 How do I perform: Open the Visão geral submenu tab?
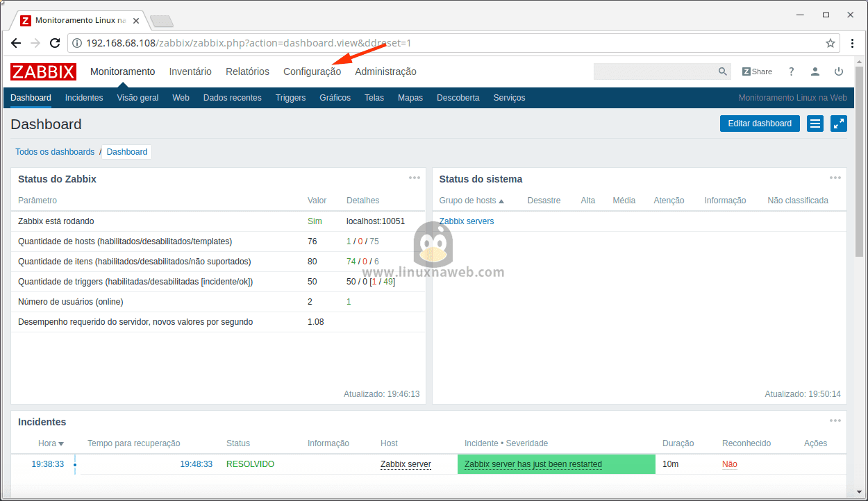pyautogui.click(x=137, y=98)
